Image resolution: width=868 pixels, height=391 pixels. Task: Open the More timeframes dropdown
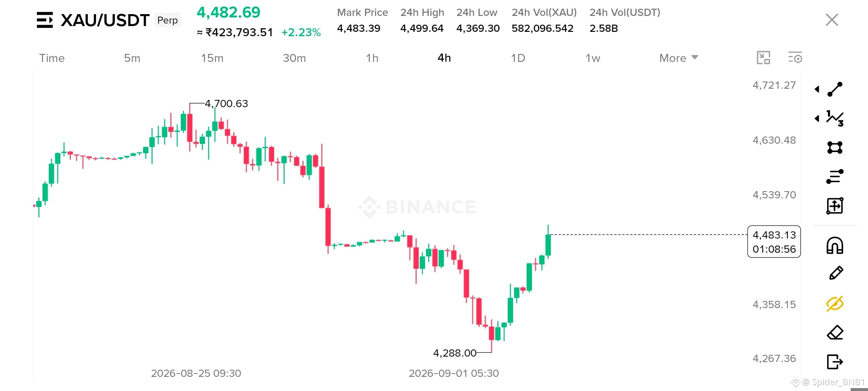[x=678, y=58]
